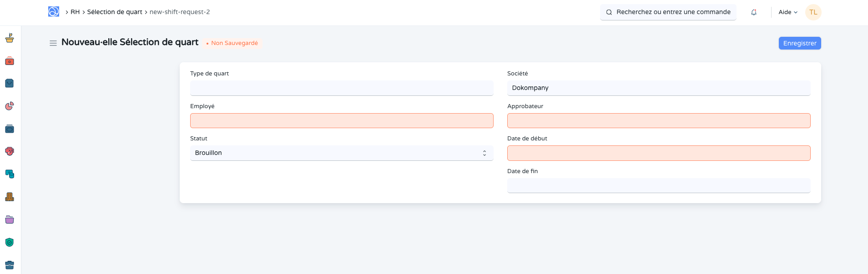Focus the Employé input field
The height and width of the screenshot is (274, 868).
[x=341, y=121]
